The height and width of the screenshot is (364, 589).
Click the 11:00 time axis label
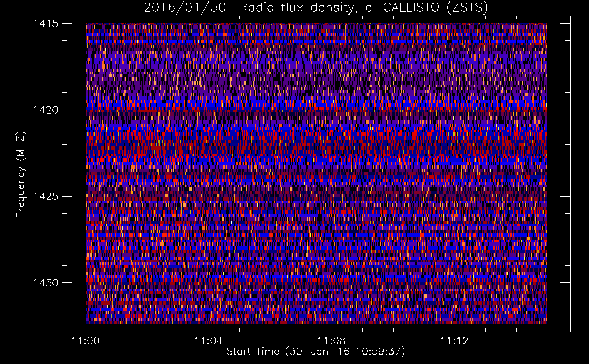tap(86, 341)
